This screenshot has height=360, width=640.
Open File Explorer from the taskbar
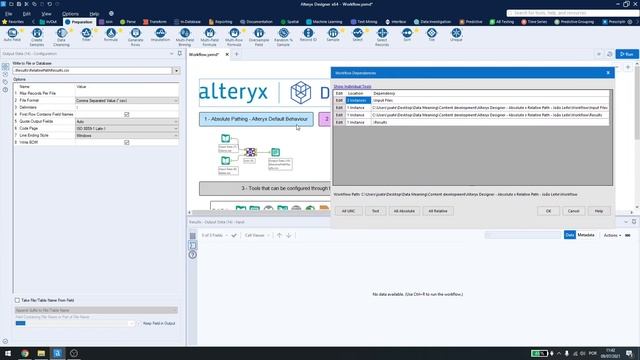[41, 353]
